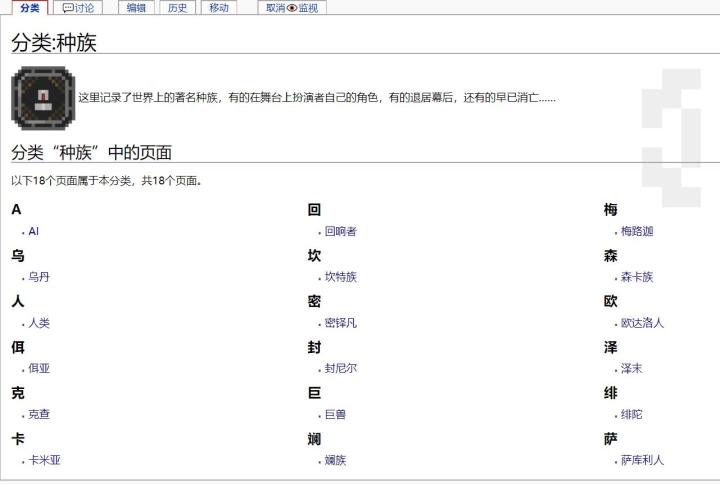Go to the 坎特族 page
Image resolution: width=720 pixels, height=484 pixels.
341,277
